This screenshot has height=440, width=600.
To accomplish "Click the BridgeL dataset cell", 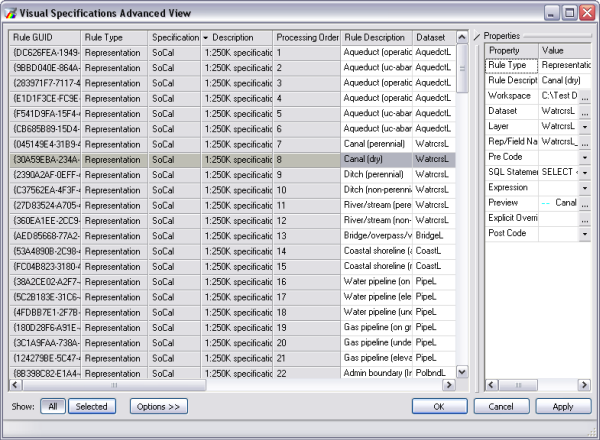I will [x=434, y=236].
